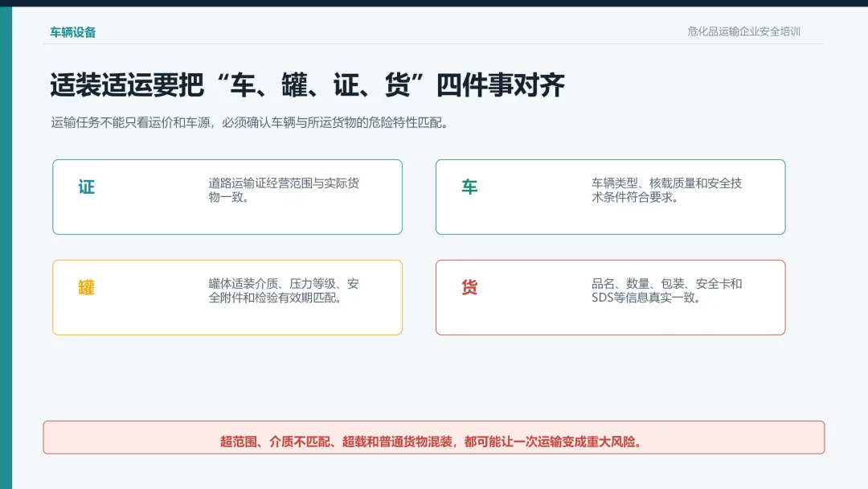Click the teal 证 card label
This screenshot has width=868, height=489.
tap(86, 187)
